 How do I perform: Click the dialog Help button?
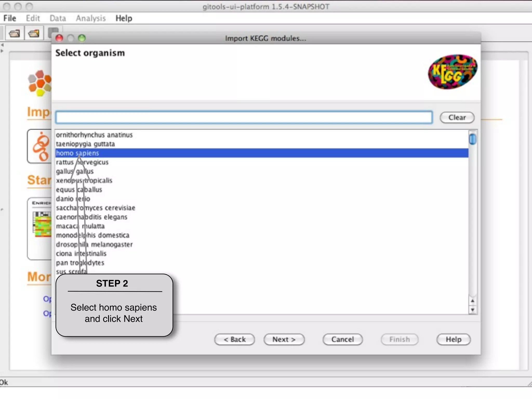click(x=454, y=339)
